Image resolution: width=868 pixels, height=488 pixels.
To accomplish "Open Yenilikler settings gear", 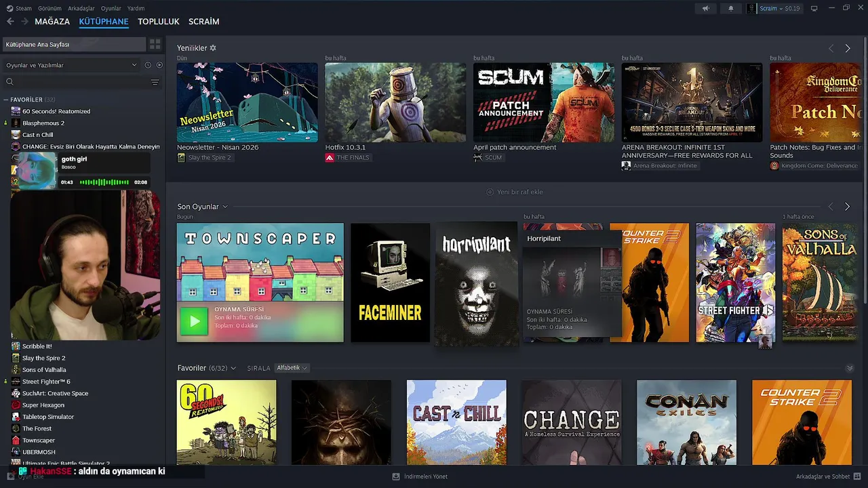I will [x=213, y=48].
